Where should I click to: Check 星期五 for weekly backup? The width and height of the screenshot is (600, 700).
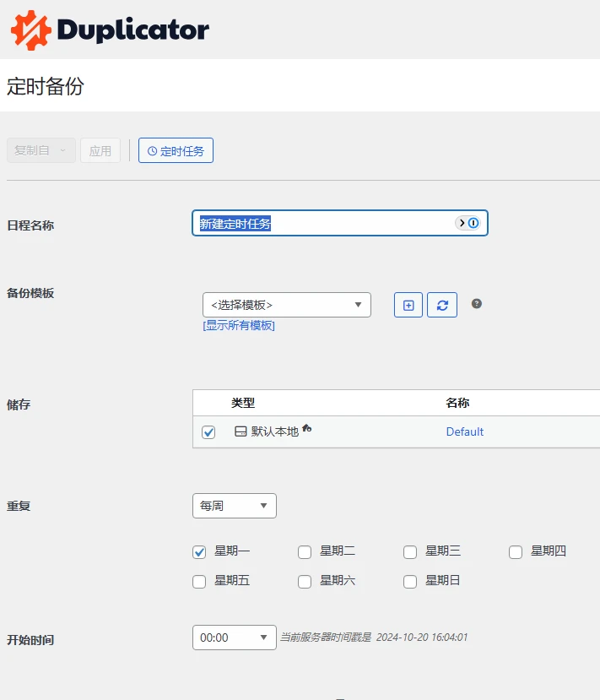pos(199,582)
